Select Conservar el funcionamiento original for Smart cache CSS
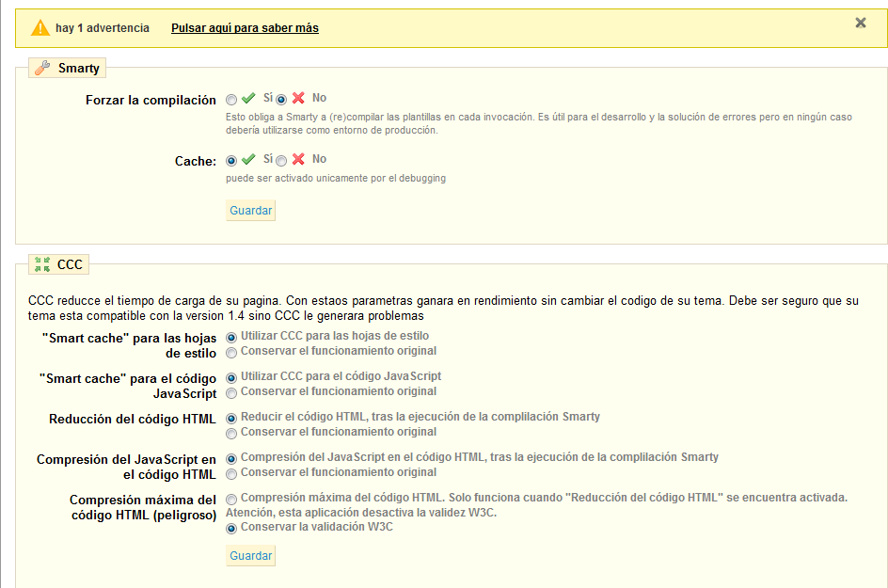This screenshot has width=888, height=588. (x=231, y=353)
